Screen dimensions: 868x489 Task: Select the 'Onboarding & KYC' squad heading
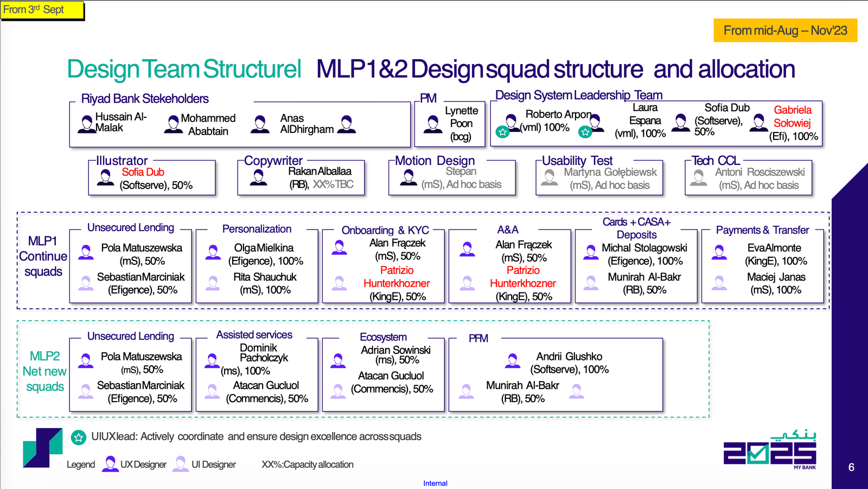coord(385,230)
